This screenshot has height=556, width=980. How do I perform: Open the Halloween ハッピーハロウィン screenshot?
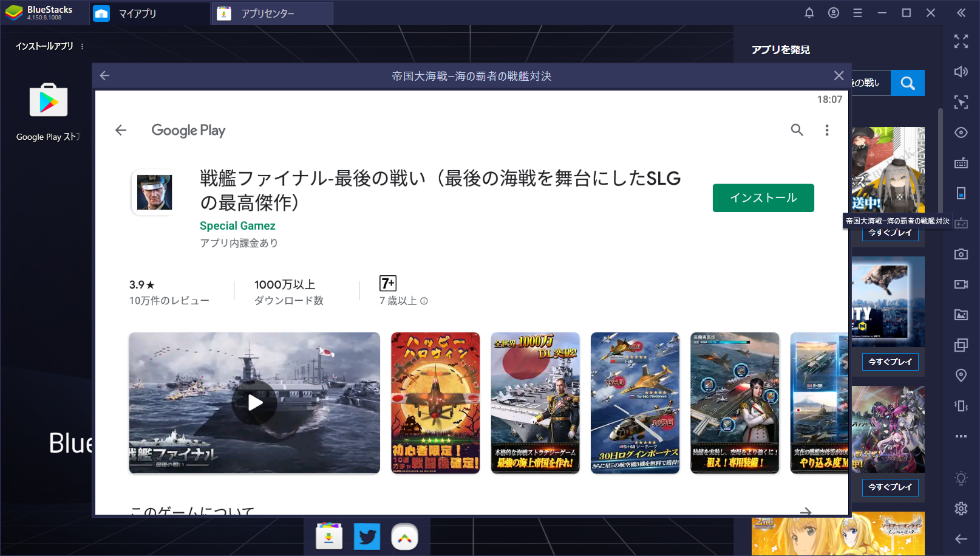435,403
